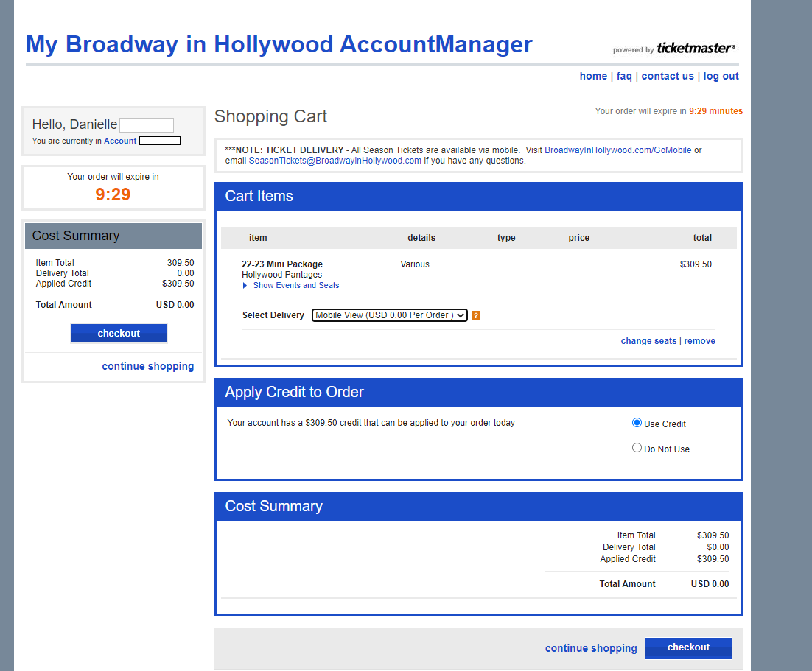
Task: Click the bottom checkout button
Action: (688, 647)
